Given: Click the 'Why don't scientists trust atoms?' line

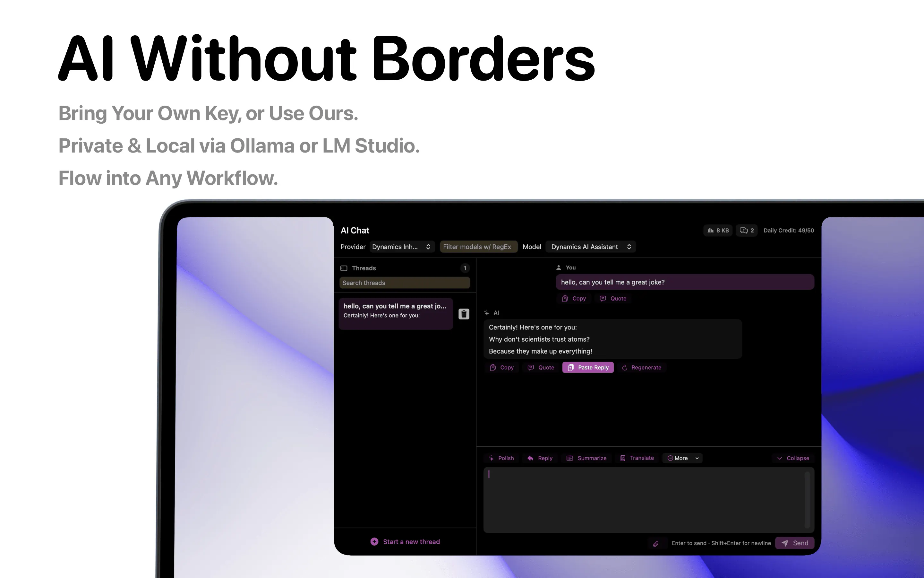Looking at the screenshot, I should 539,339.
